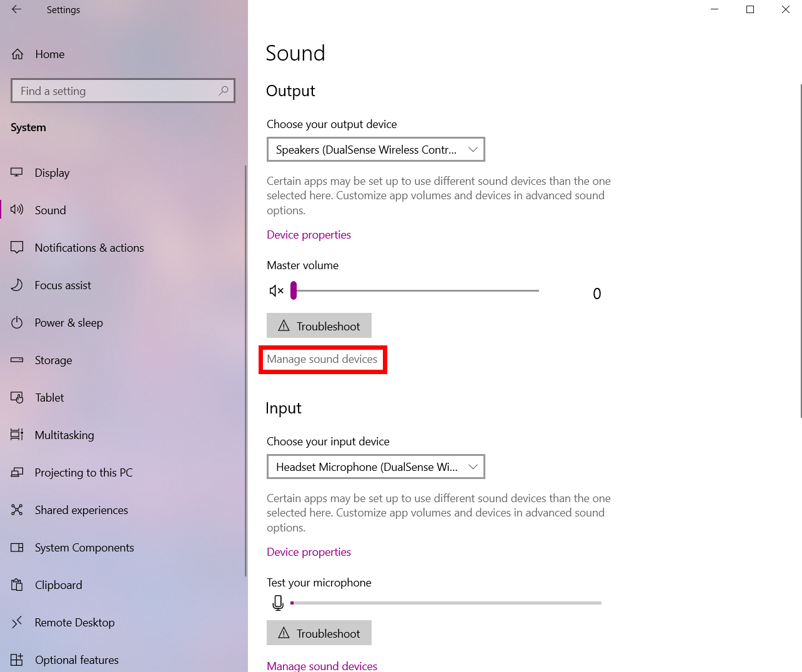Select the Power & sleep icon

[17, 322]
